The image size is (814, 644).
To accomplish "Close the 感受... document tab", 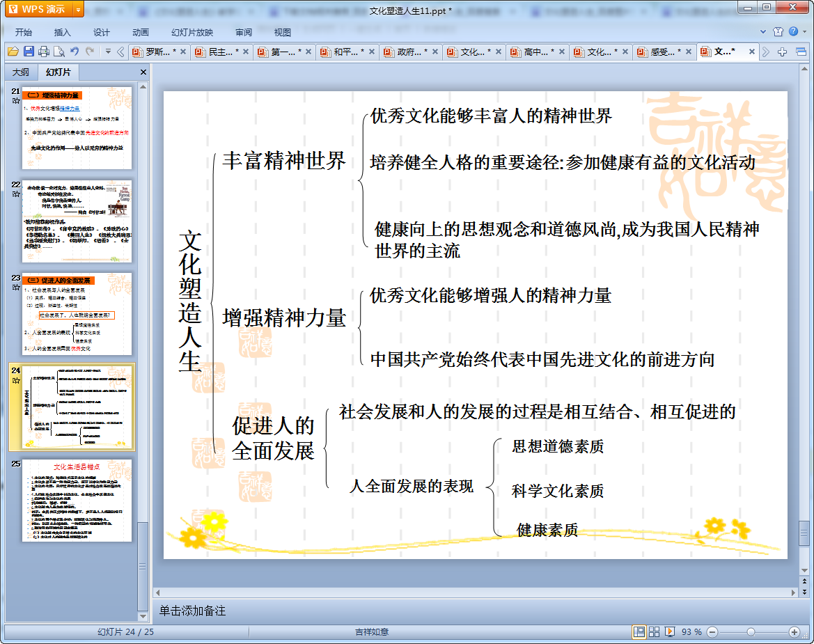I will [689, 52].
